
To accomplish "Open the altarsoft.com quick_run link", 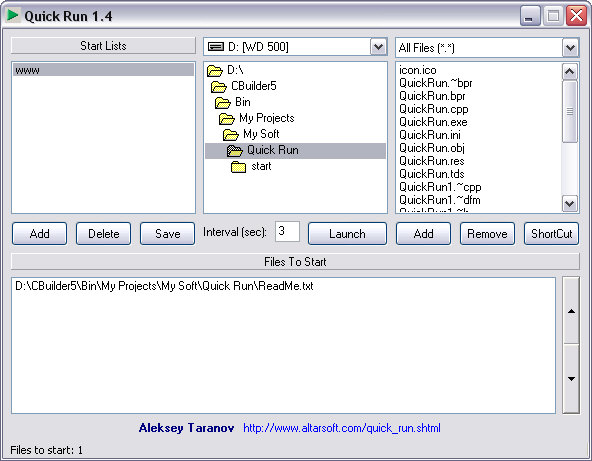I will [x=342, y=428].
